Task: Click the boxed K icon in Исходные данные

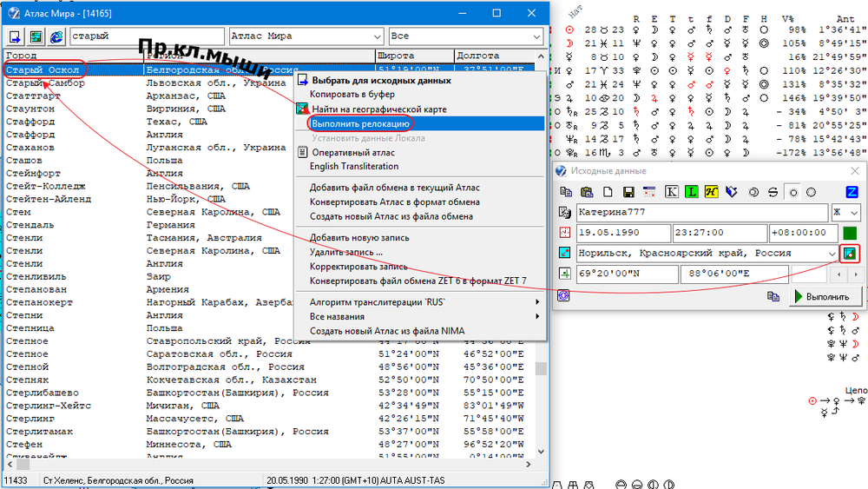Action: tap(671, 192)
